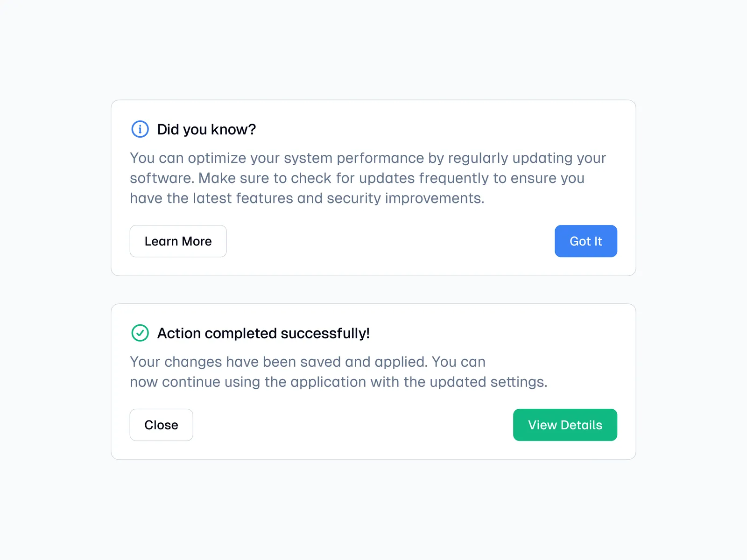The image size is (747, 560).
Task: Click the words "updated settings"
Action: point(487,382)
